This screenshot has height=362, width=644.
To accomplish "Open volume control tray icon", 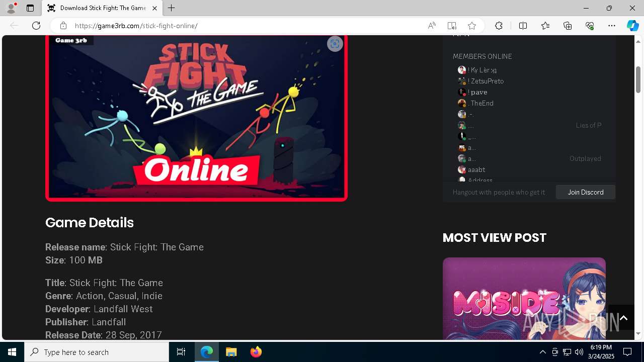I will coord(579,352).
